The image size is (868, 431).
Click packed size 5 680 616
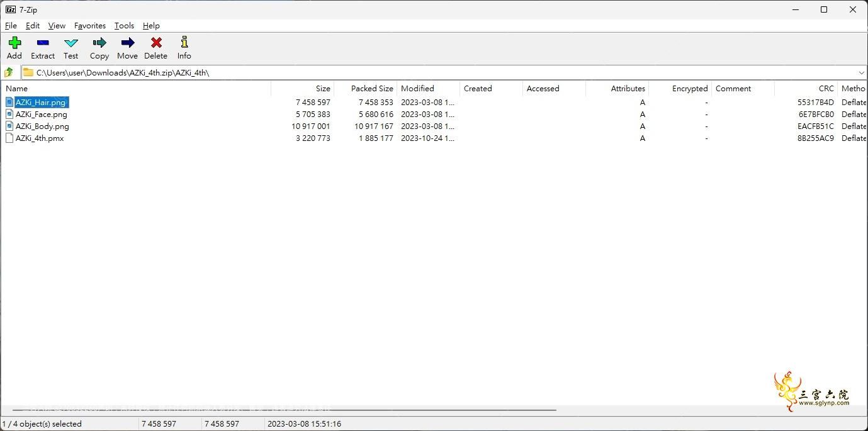(376, 114)
